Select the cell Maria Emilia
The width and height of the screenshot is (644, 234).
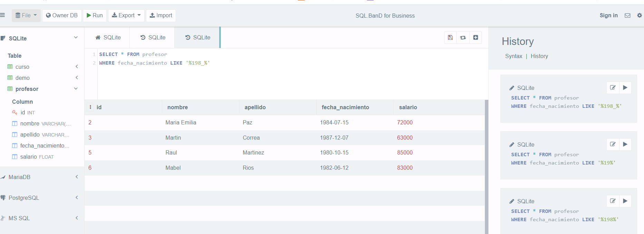tap(181, 122)
